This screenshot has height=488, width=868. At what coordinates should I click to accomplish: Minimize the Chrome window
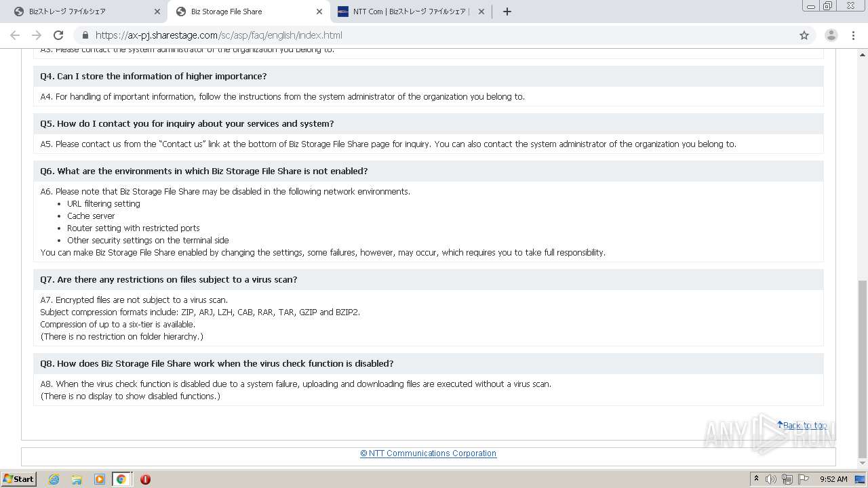pos(811,5)
